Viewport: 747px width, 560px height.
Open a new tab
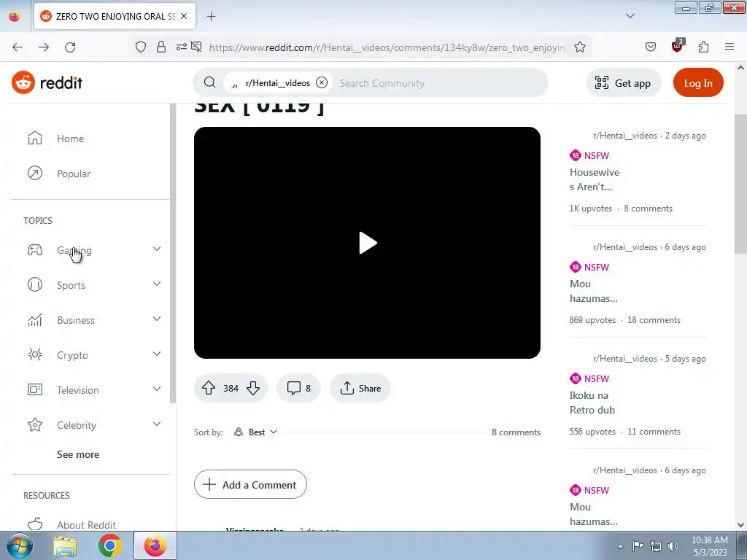coord(211,16)
